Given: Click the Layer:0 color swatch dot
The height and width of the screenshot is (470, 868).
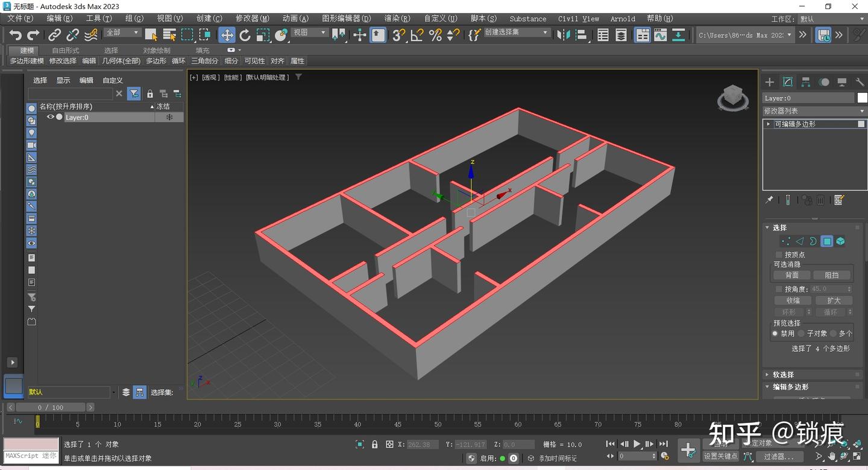Looking at the screenshot, I should click(59, 117).
